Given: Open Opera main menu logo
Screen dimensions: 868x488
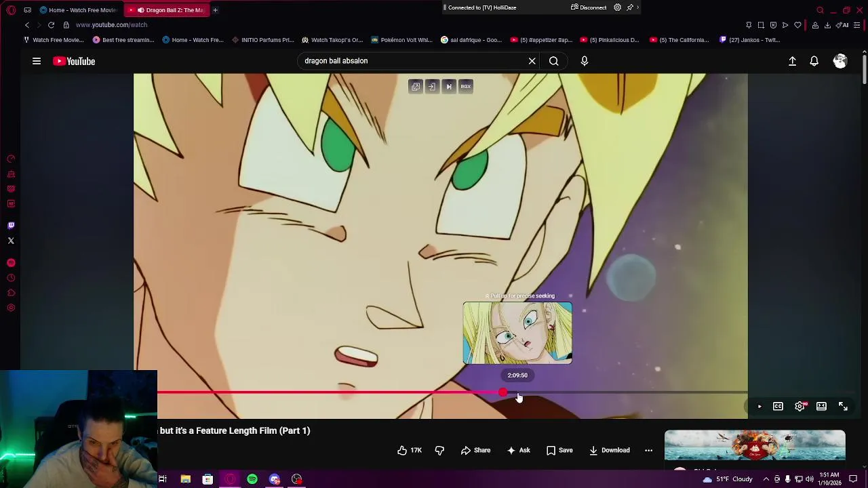Looking at the screenshot, I should 11,10.
